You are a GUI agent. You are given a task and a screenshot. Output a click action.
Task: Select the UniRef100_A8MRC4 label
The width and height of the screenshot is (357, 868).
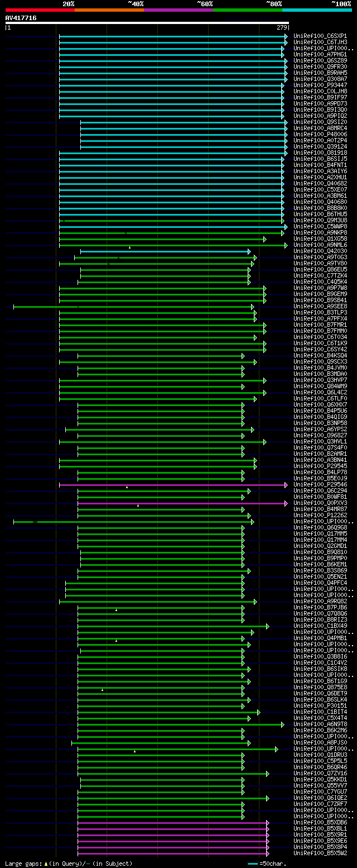320,128
